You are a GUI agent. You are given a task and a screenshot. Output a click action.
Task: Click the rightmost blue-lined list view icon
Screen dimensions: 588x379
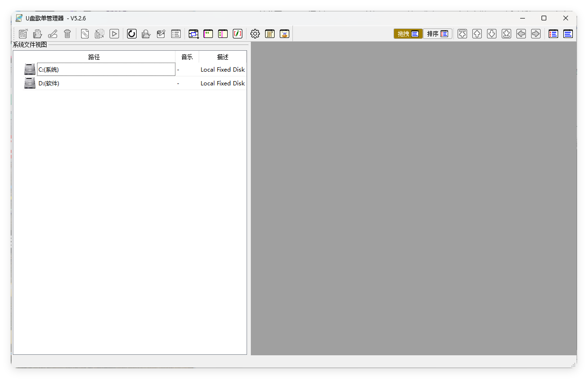[x=568, y=34]
